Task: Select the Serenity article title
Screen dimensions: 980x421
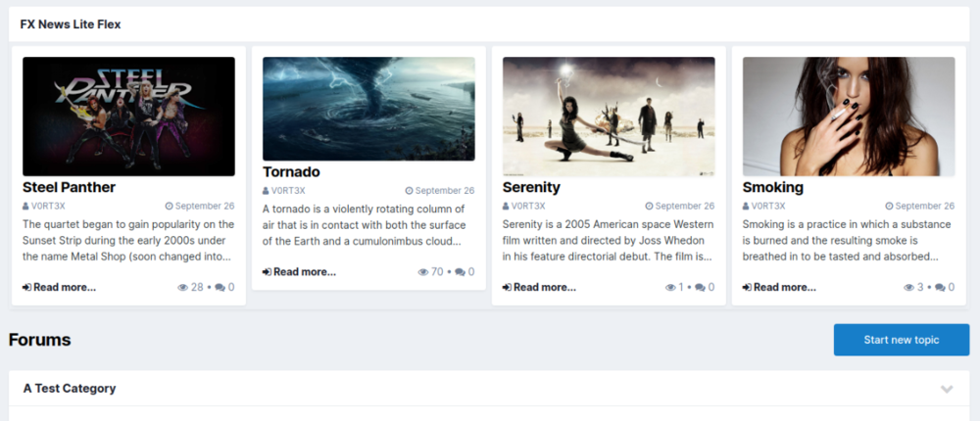Action: [x=531, y=187]
